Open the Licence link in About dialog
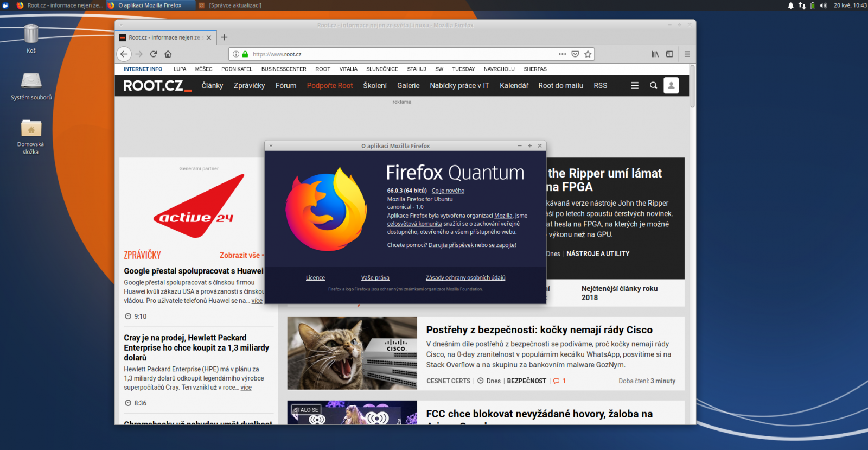 (x=315, y=277)
